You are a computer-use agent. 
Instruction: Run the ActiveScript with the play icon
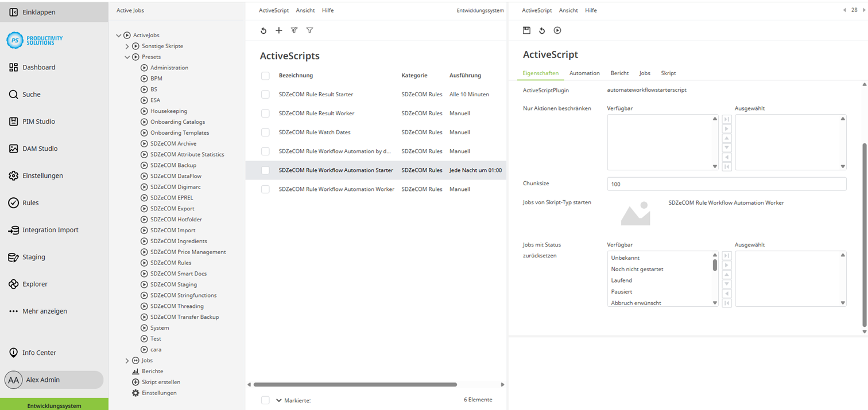pyautogui.click(x=557, y=30)
